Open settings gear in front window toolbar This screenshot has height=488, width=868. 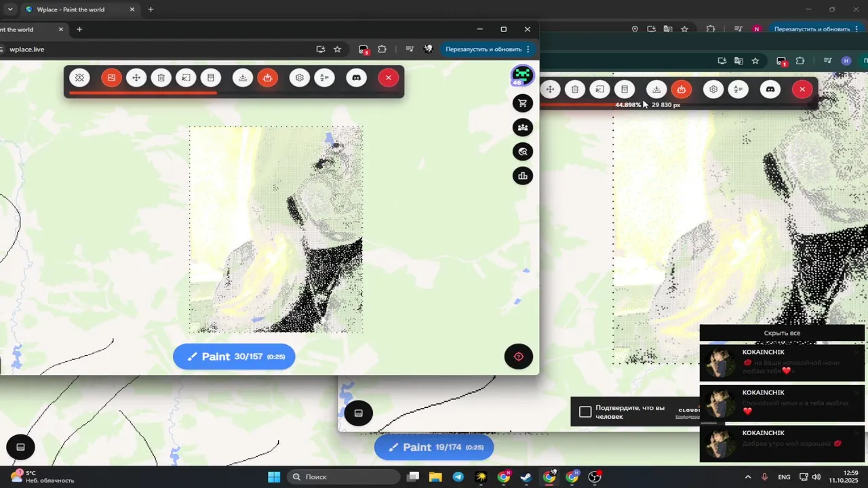click(300, 78)
